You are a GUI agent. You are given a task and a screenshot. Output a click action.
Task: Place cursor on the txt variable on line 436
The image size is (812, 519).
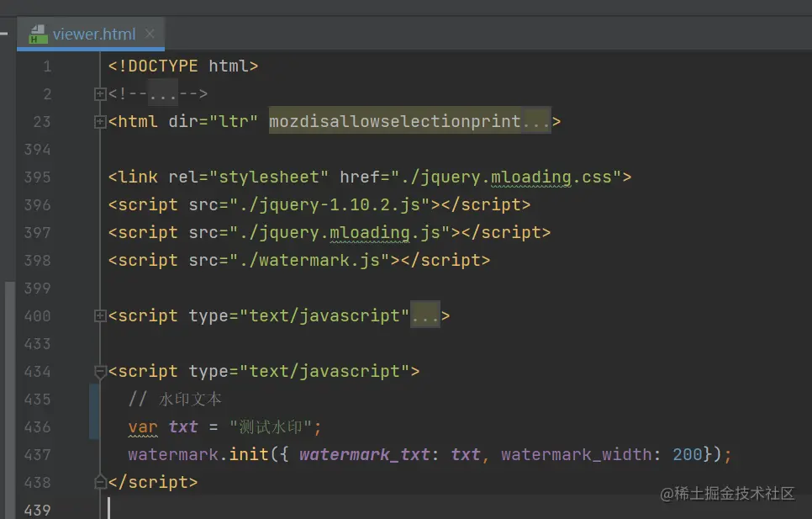click(182, 426)
